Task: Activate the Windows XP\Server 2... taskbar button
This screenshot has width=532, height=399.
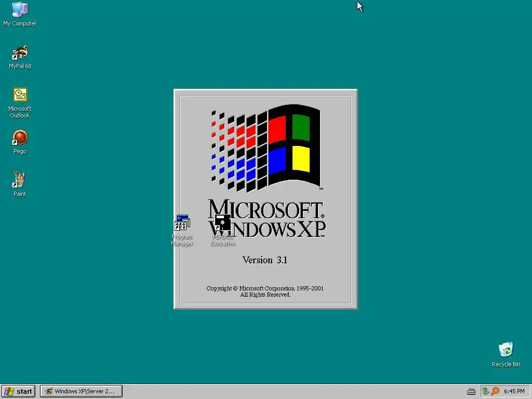Action: point(81,391)
